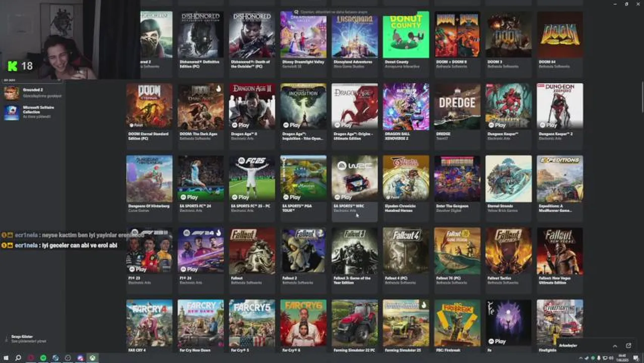Open Windows taskbar search
The image size is (644, 363).
(x=18, y=358)
